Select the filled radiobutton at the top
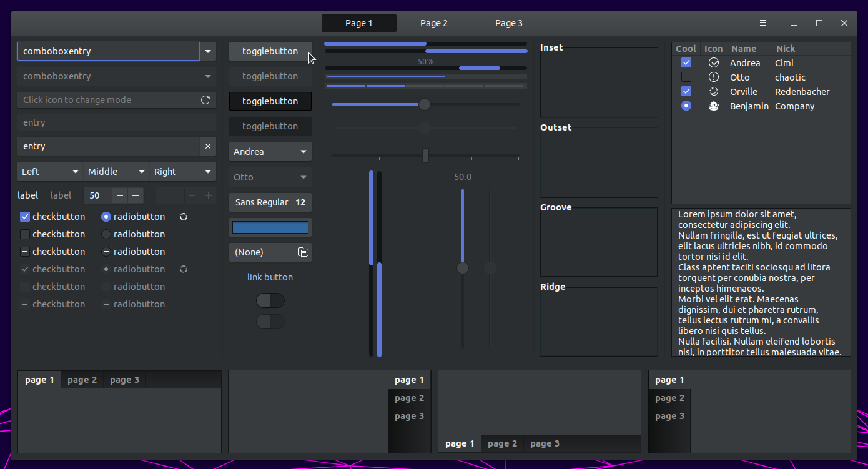 coord(106,216)
